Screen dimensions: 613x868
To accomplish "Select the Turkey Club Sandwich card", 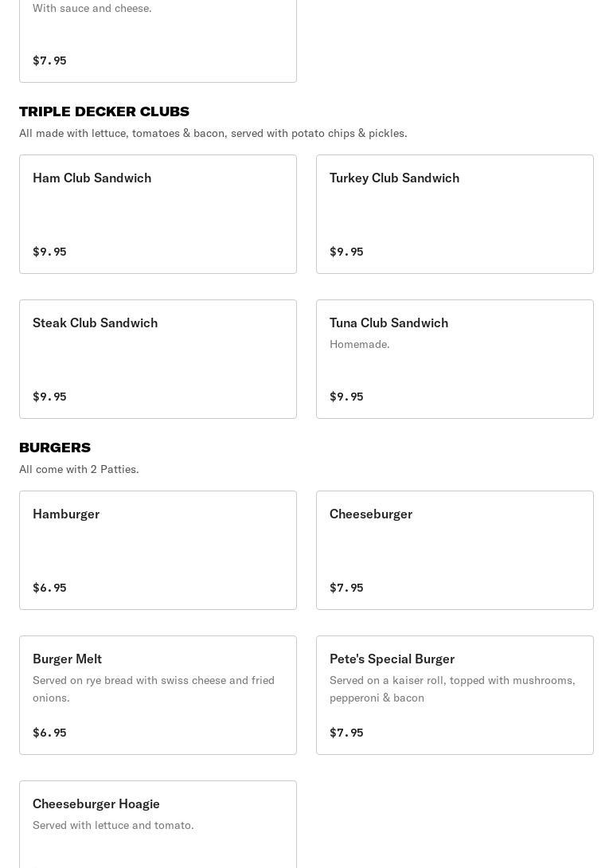I will (x=455, y=213).
